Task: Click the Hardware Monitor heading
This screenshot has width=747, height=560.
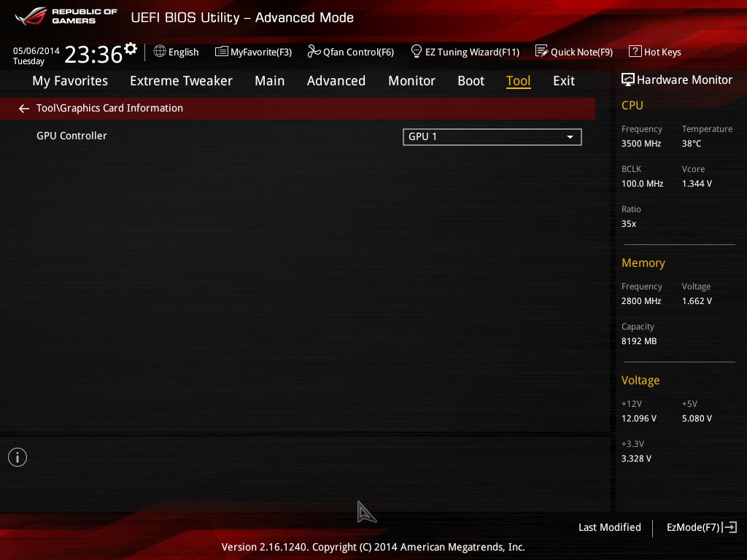Action: [x=684, y=79]
